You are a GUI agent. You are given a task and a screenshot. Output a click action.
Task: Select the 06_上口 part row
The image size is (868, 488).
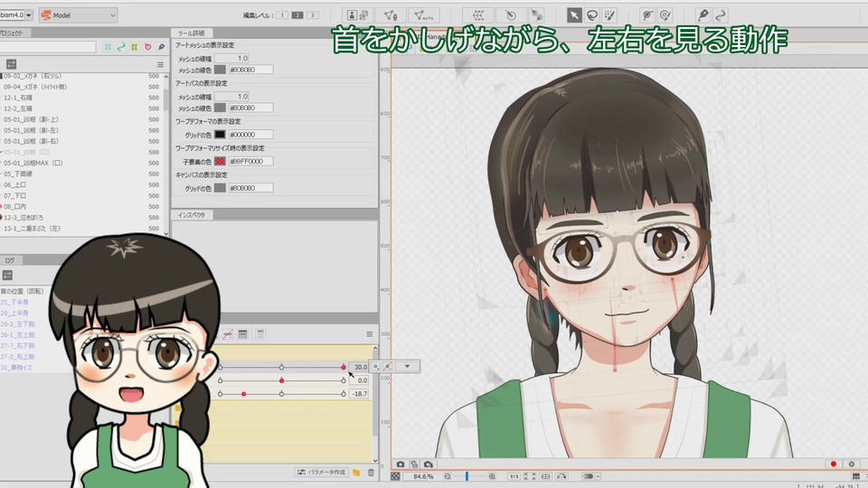[x=82, y=184]
